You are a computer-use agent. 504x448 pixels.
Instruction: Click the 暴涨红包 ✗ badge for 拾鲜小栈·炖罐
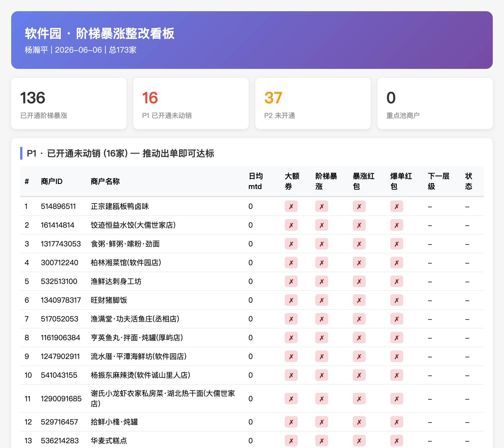[359, 422]
